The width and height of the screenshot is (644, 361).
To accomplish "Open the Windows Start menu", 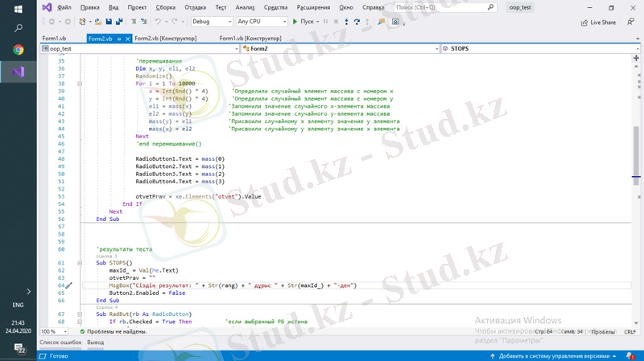I will point(18,7).
